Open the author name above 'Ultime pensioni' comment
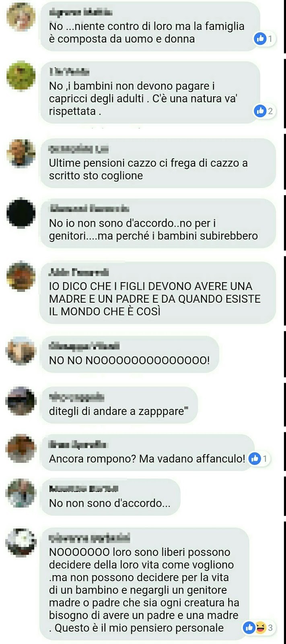 point(78,149)
